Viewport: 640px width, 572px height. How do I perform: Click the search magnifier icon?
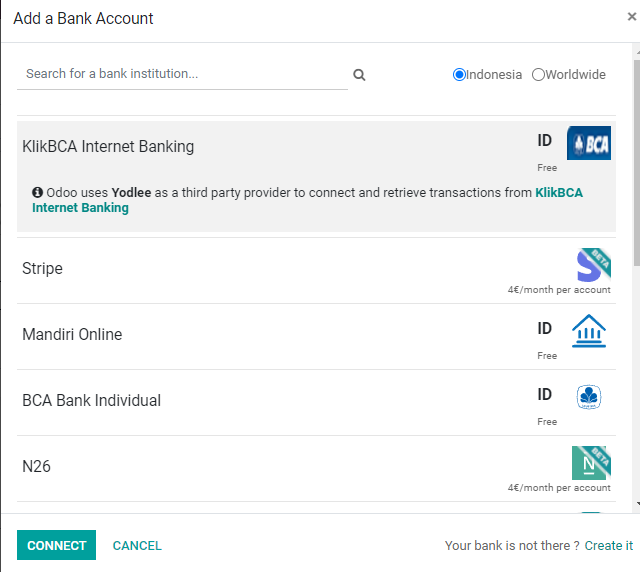pos(359,75)
